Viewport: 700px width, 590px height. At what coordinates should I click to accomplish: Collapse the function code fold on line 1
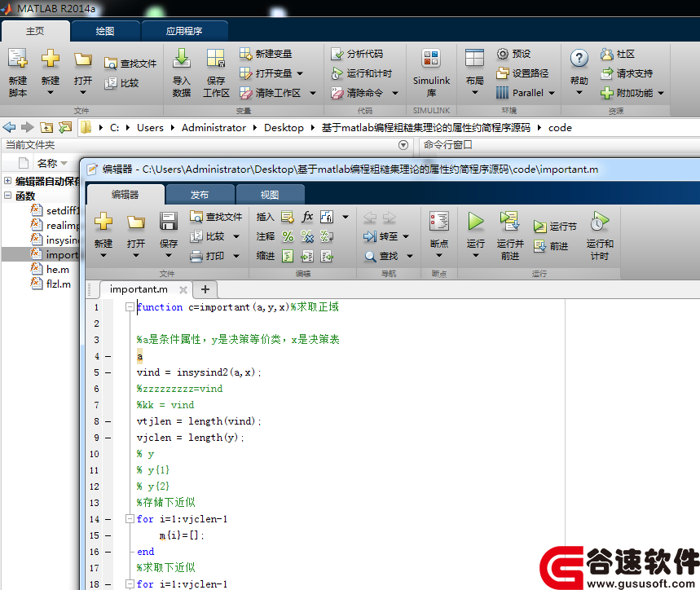click(x=130, y=307)
